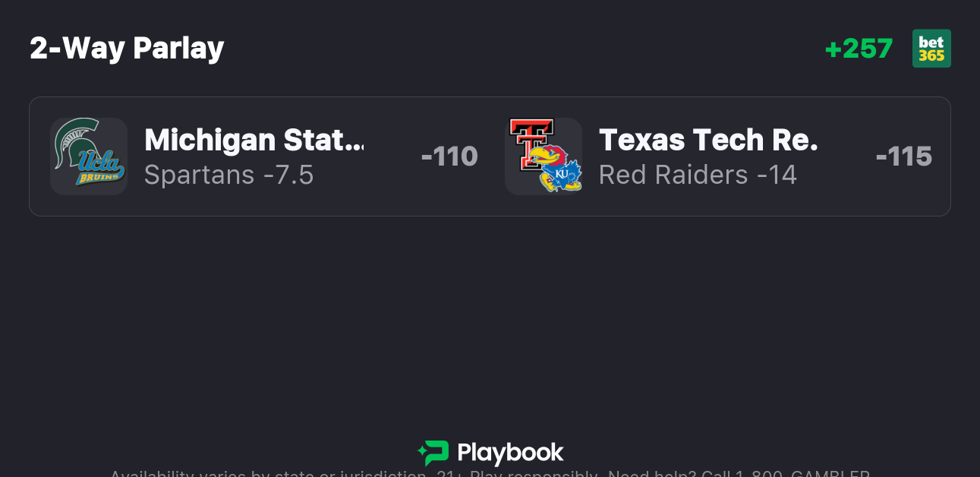
Task: Click the 2-Way Parlay heading
Action: pos(127,49)
